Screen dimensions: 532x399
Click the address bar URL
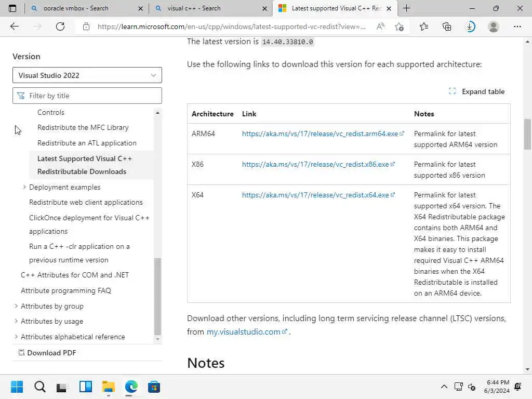pos(231,26)
